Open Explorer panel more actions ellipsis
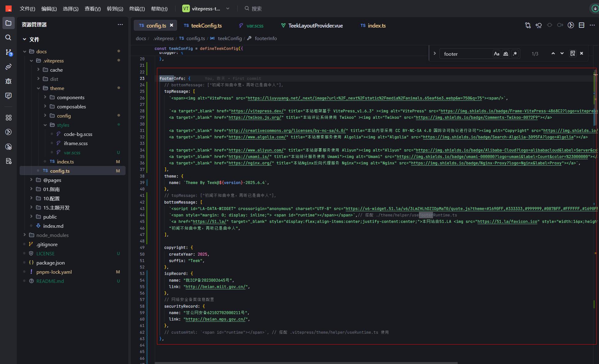Image resolution: width=599 pixels, height=364 pixels. coord(120,24)
